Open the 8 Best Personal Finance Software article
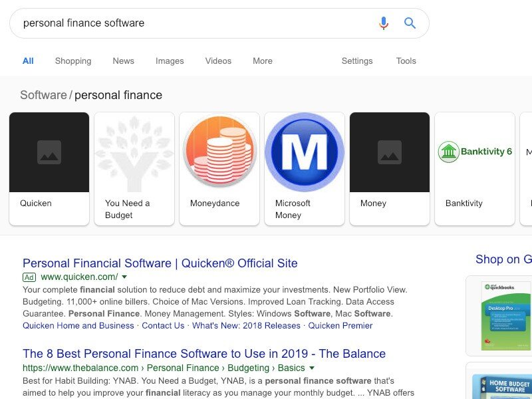 [204, 354]
